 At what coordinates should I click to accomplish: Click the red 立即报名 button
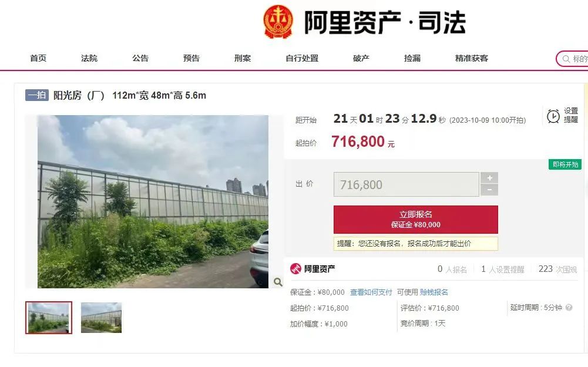pos(415,219)
